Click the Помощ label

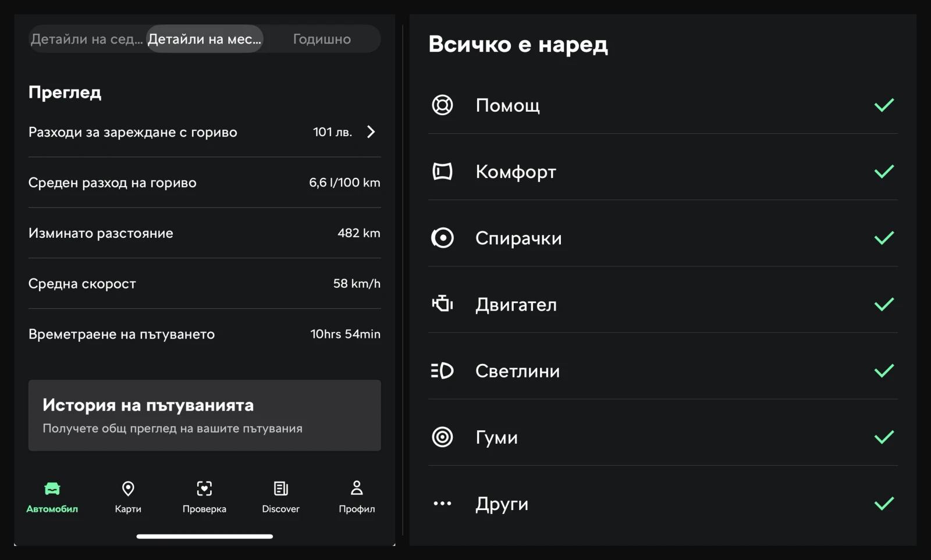point(507,106)
